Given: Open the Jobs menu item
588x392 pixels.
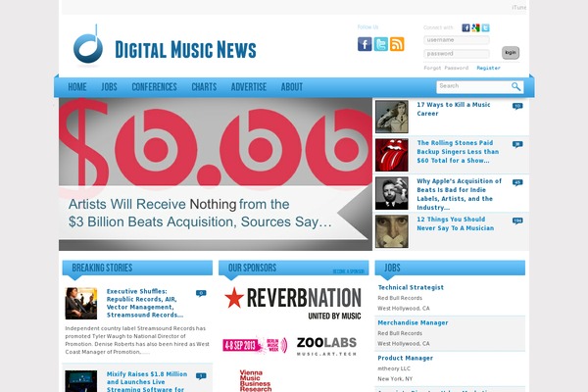Looking at the screenshot, I should click(x=109, y=87).
